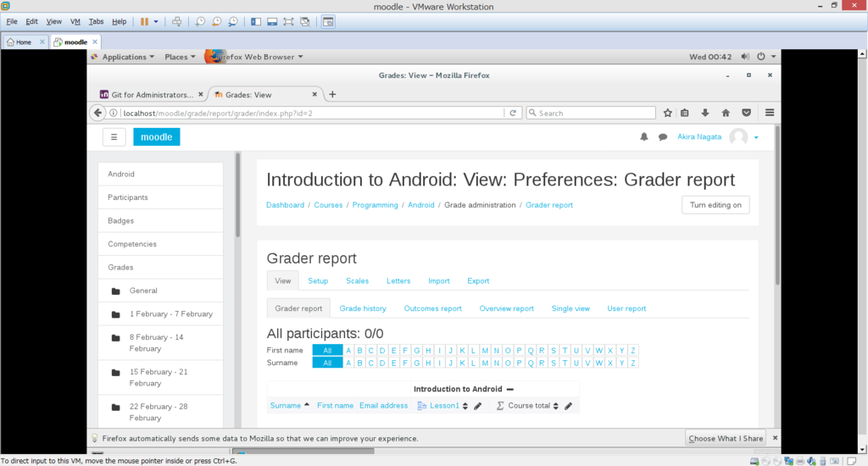Dismiss the Firefox data notification bar
Screen dimensions: 868x466
pyautogui.click(x=775, y=438)
